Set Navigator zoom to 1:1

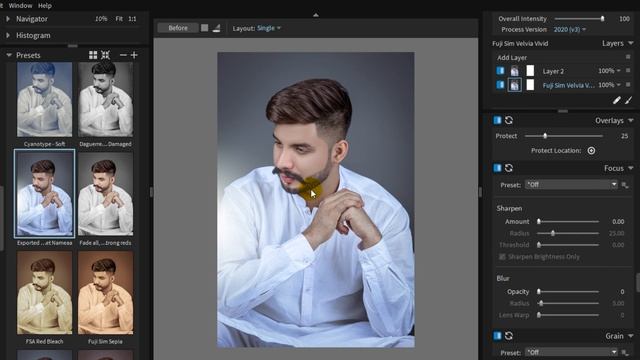tap(132, 19)
